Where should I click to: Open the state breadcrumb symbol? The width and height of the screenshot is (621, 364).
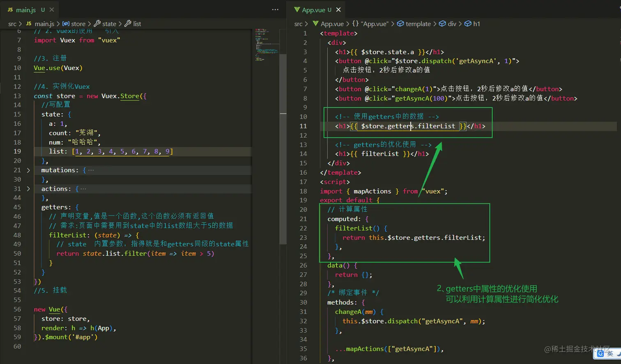click(x=109, y=24)
